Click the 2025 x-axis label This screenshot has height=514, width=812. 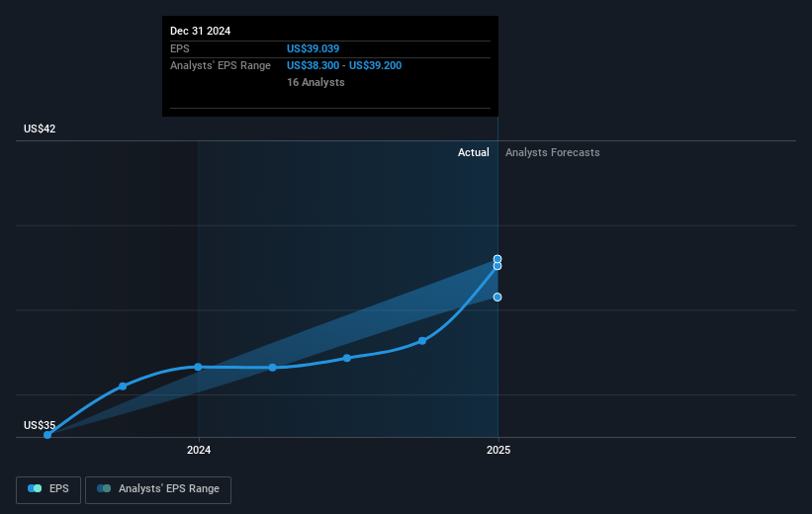[x=498, y=451]
